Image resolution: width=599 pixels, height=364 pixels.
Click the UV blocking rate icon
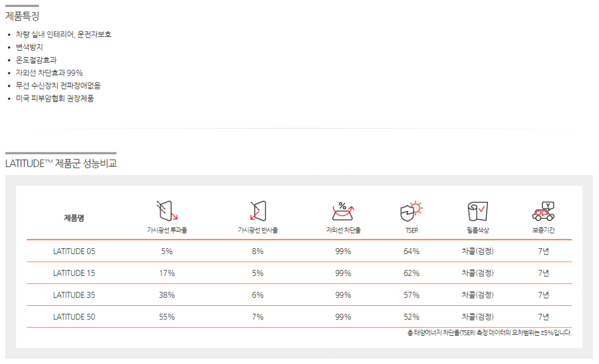tap(343, 211)
